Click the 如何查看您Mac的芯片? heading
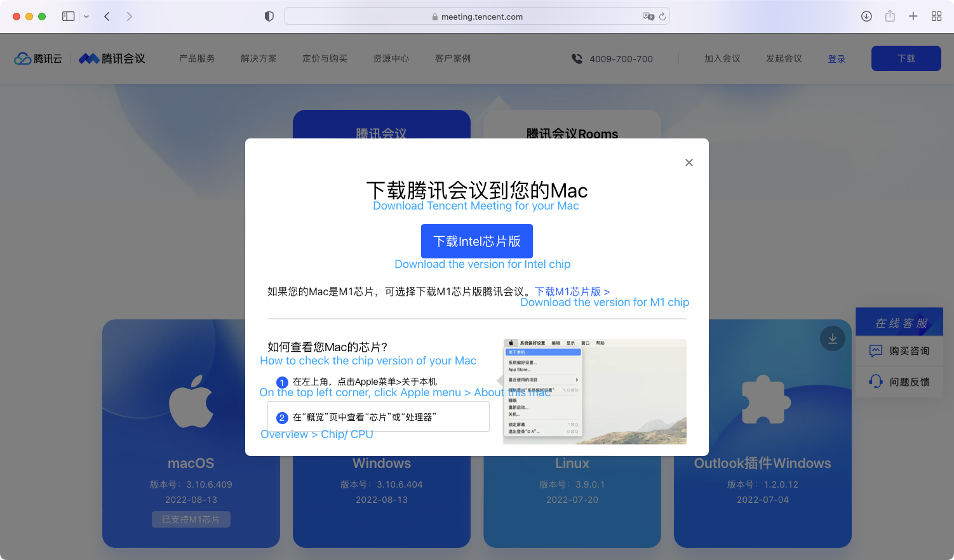The height and width of the screenshot is (560, 954). point(328,347)
